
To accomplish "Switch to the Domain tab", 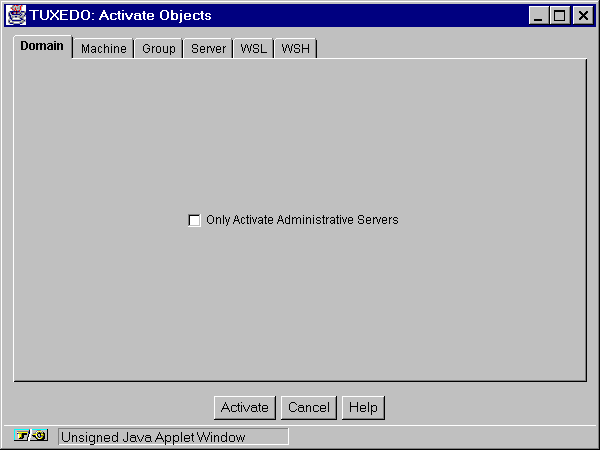I will 42,47.
